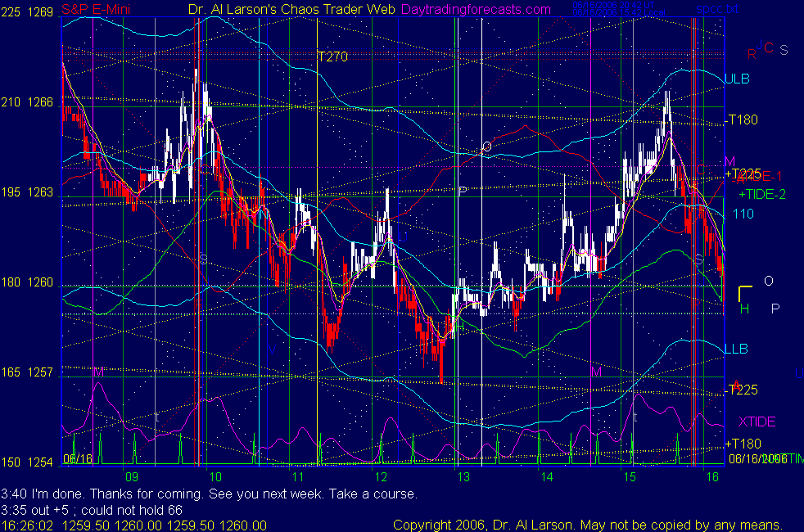Click the green +TIDE-2 label
The width and height of the screenshot is (804, 532).
pos(762,194)
